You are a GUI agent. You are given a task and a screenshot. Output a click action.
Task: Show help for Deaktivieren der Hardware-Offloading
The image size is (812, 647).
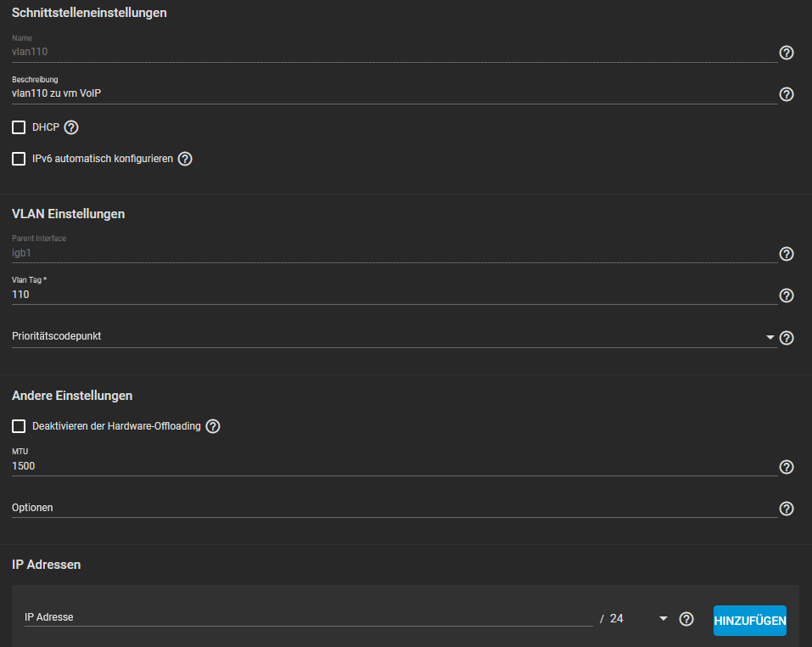213,426
